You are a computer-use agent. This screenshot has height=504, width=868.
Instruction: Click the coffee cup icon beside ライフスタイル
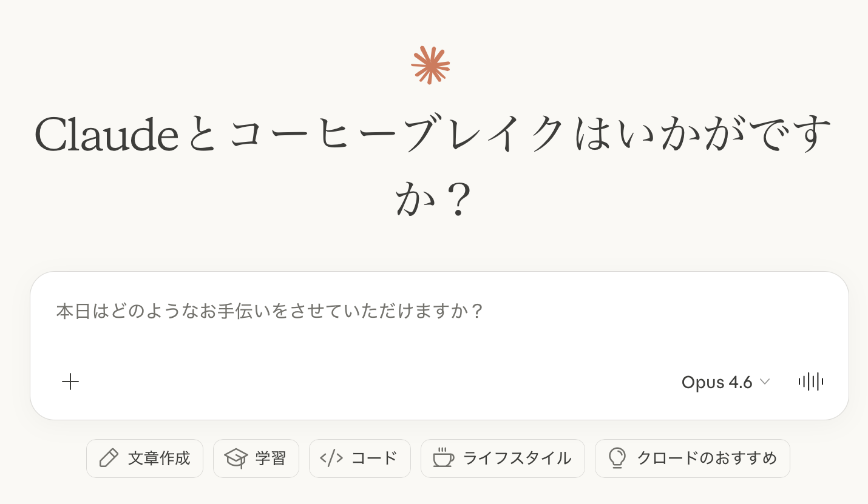coord(443,458)
